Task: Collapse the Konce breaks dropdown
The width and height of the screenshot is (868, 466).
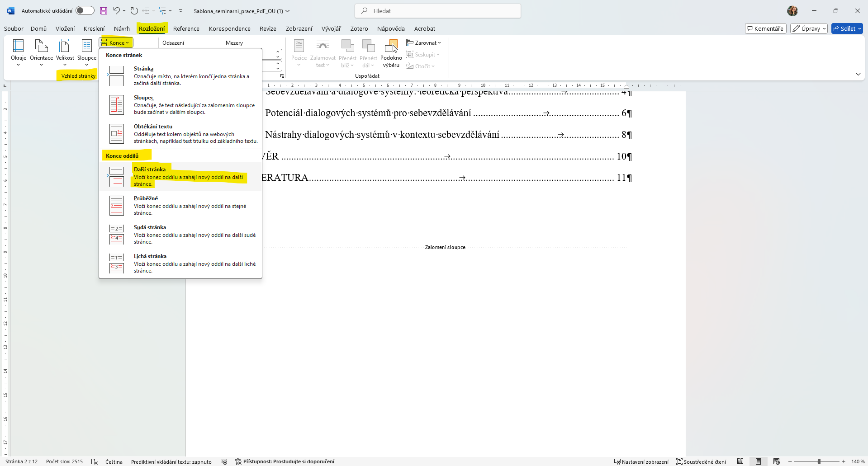Action: [x=116, y=43]
